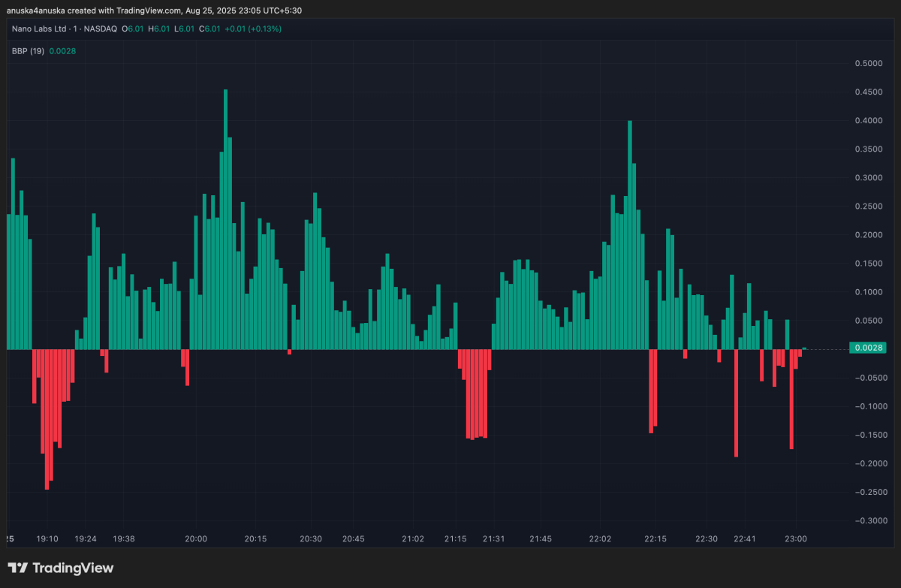Click the 19:10 timestamp on time axis
The height and width of the screenshot is (588, 901).
47,538
